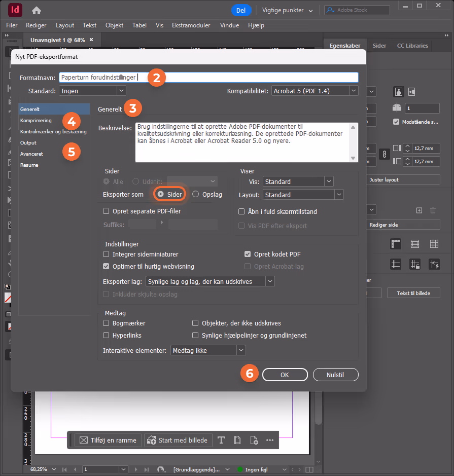Select the Opslag radio button
This screenshot has width=454, height=476.
[x=196, y=194]
